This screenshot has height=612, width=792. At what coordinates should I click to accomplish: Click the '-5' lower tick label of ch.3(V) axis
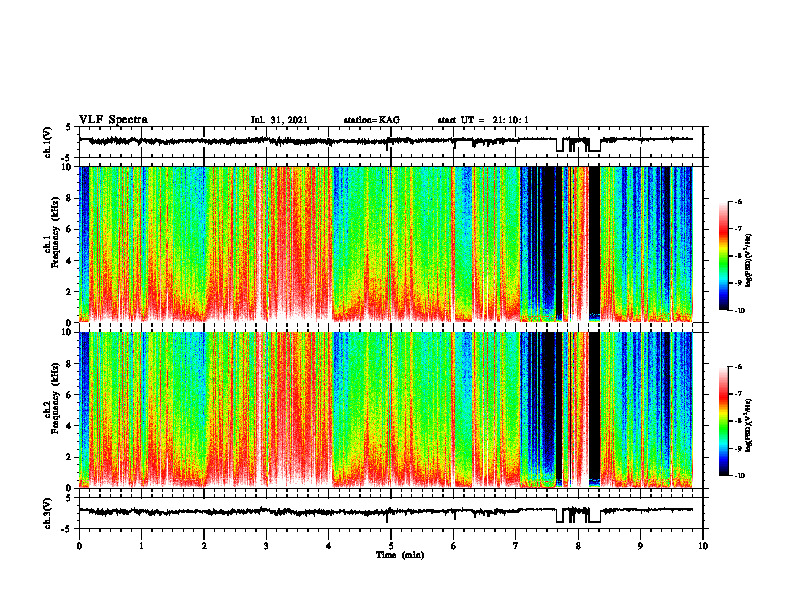(x=66, y=529)
